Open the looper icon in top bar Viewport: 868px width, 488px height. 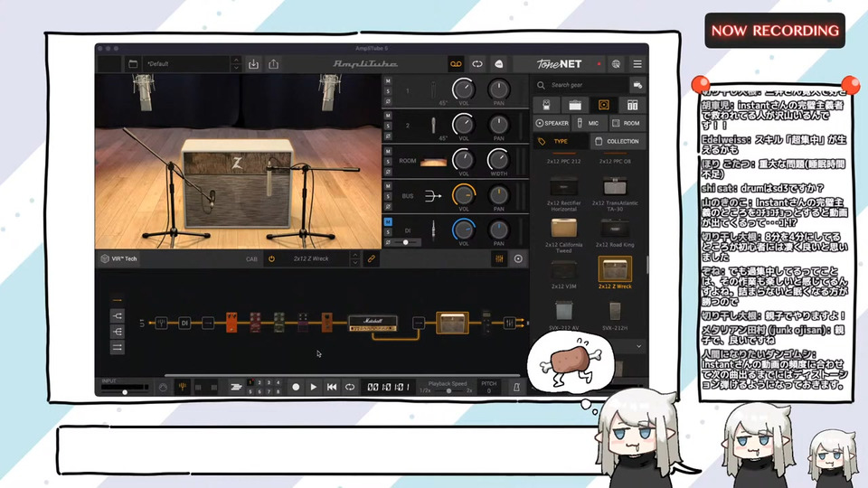(x=477, y=64)
